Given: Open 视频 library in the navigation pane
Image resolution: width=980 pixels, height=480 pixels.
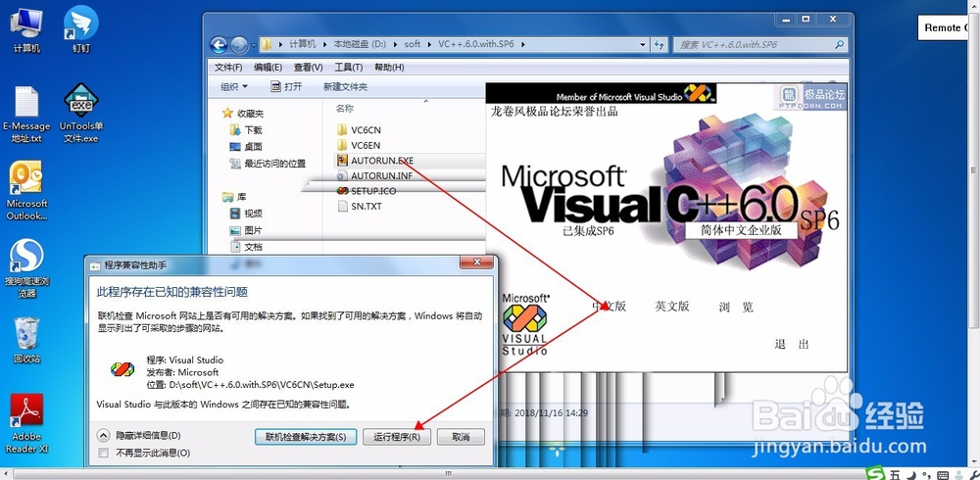Looking at the screenshot, I should pos(246,214).
